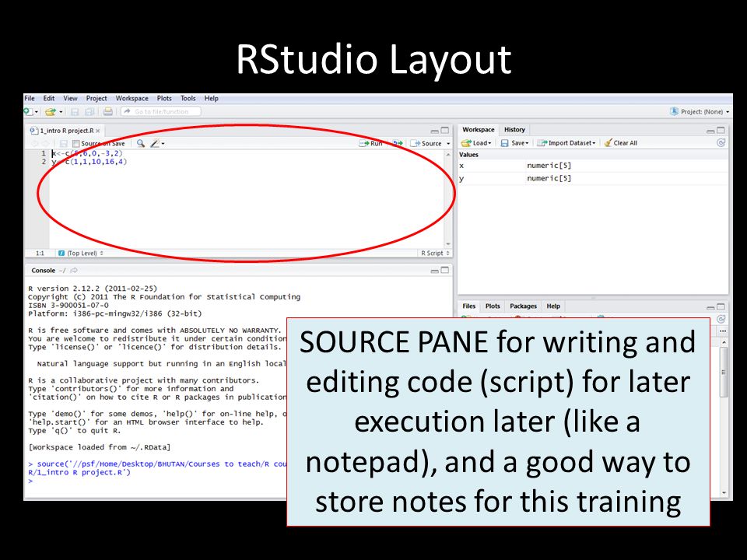The image size is (747, 560).
Task: Click code line 2 starting with y
Action: tap(89, 162)
